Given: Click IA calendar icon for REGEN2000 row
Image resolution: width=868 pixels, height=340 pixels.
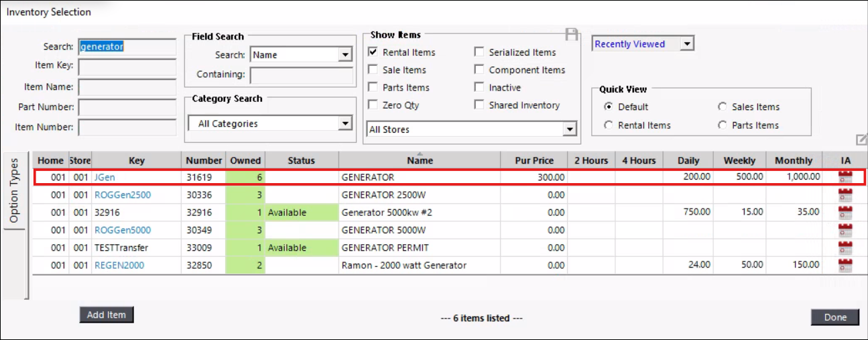Looking at the screenshot, I should point(845,265).
